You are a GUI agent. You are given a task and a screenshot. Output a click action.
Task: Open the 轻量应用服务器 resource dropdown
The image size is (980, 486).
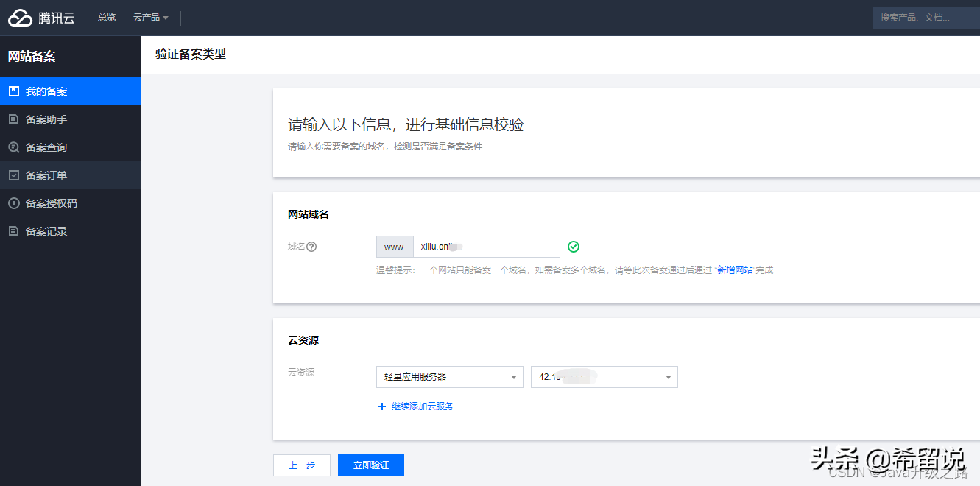click(x=449, y=376)
